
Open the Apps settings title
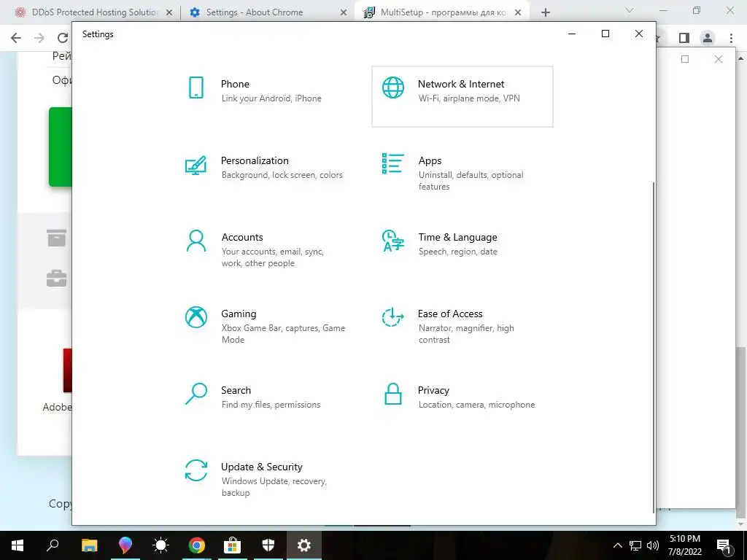(x=430, y=160)
